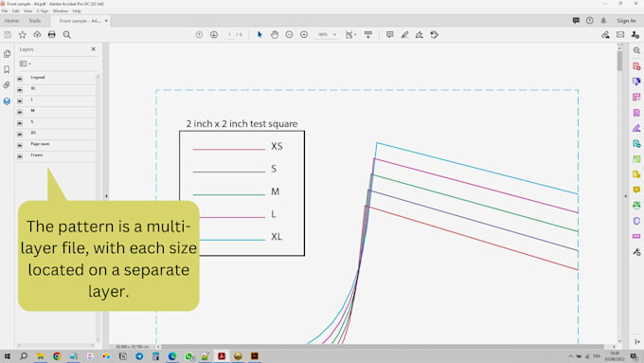This screenshot has width=644, height=363.
Task: Click the Sign In link
Action: coord(626,21)
